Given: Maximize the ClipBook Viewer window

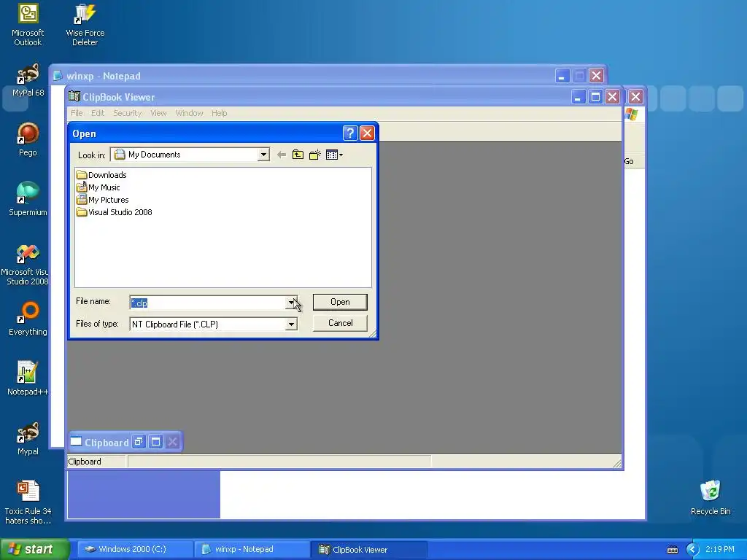Looking at the screenshot, I should tap(595, 97).
